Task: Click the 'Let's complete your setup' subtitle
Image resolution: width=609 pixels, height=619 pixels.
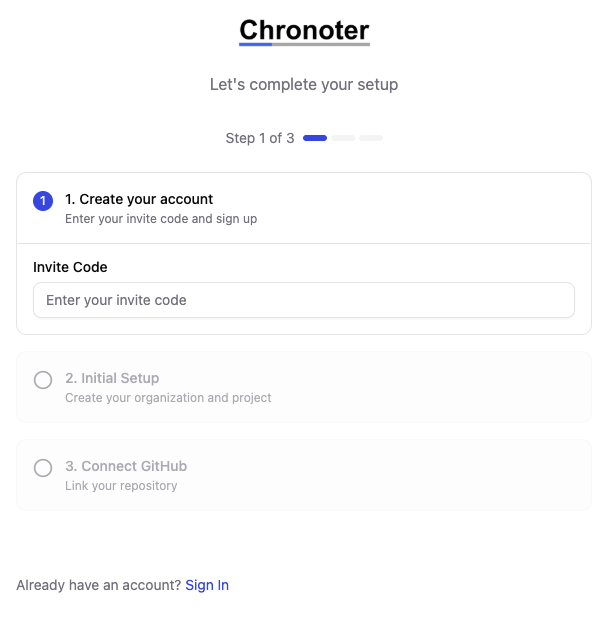Action: [x=304, y=85]
